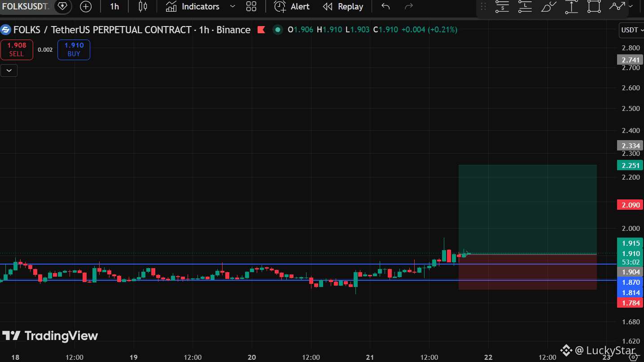Add a comparison symbol with the plus icon

click(x=85, y=6)
